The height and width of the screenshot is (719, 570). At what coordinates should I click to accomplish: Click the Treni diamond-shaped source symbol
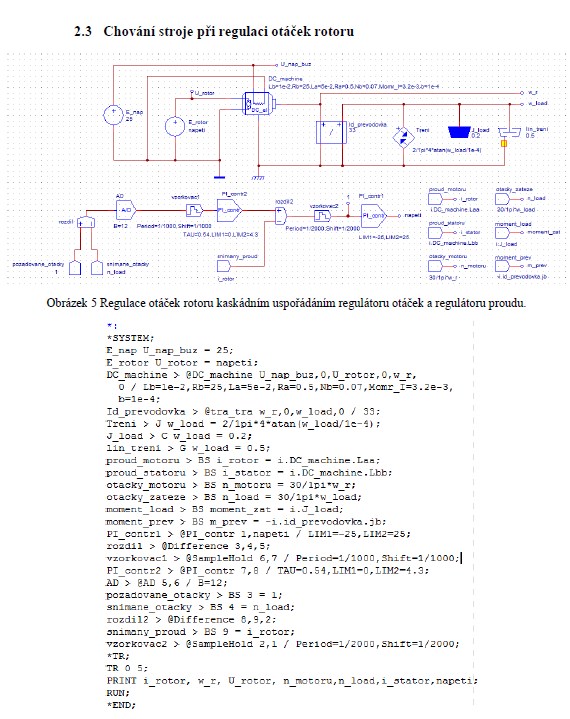[x=404, y=137]
